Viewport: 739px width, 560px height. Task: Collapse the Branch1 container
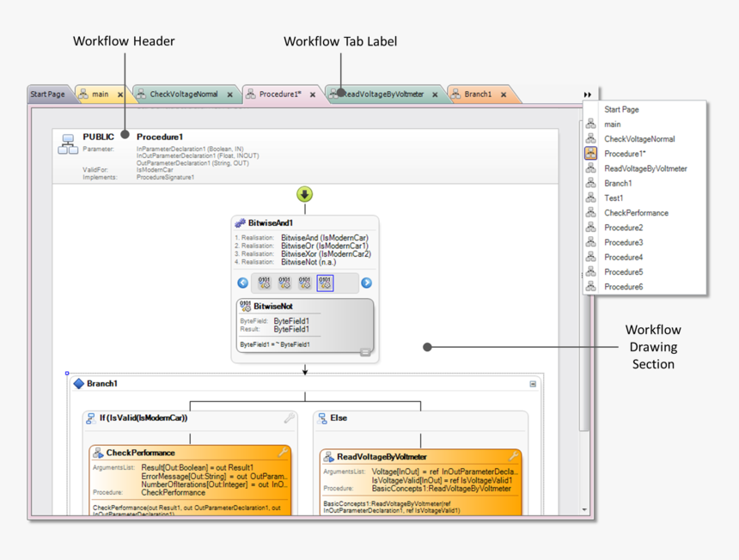533,384
